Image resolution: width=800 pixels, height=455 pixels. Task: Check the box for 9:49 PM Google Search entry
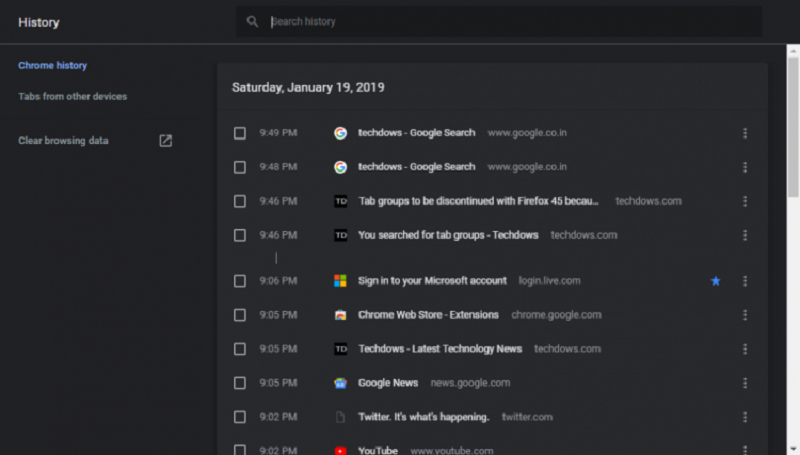tap(240, 133)
